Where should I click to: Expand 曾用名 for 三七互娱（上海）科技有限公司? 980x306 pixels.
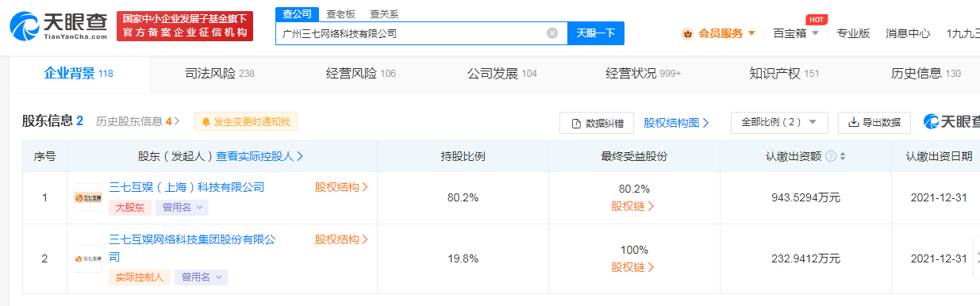[183, 208]
